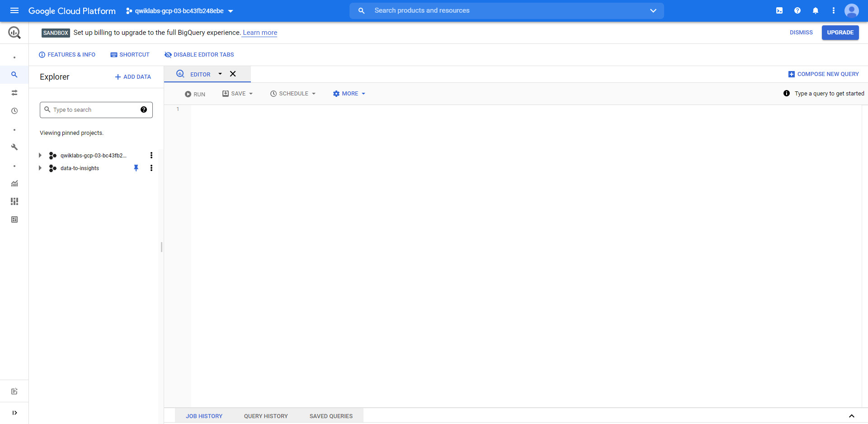
Task: Open the SAVED QUERIES tab
Action: tap(330, 415)
